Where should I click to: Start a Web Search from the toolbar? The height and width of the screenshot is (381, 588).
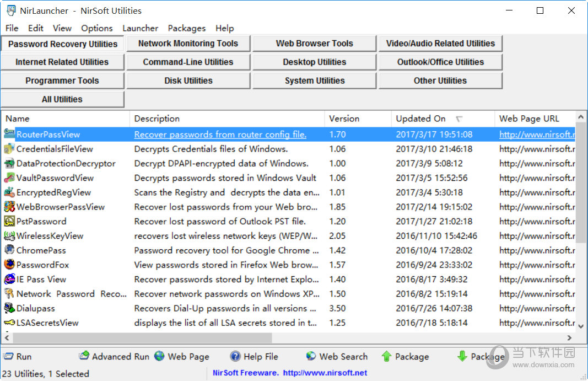coord(337,356)
